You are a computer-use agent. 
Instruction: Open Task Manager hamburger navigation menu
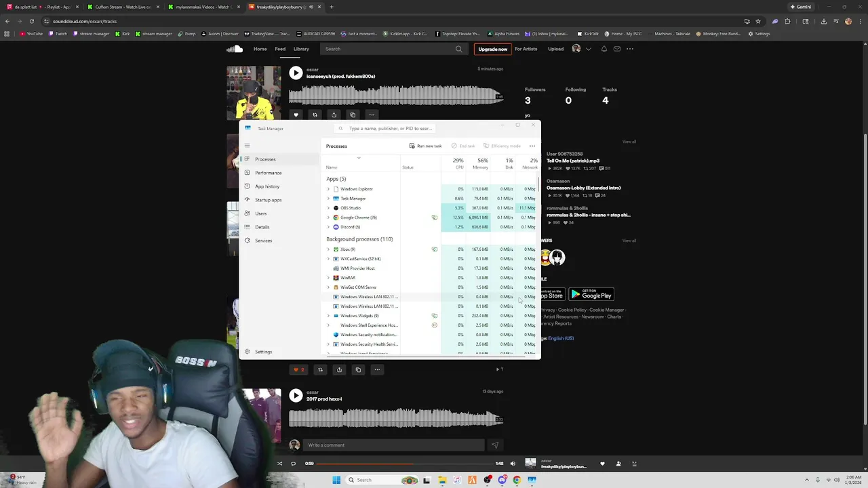pyautogui.click(x=247, y=145)
